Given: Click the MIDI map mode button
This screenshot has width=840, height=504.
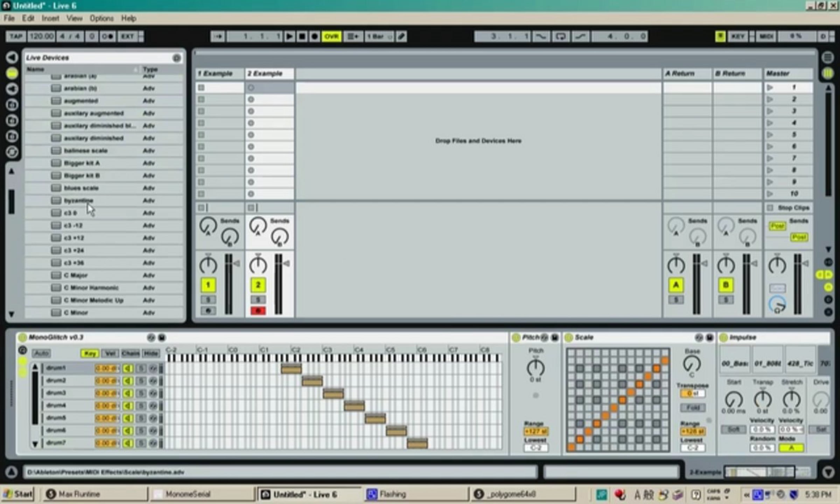Looking at the screenshot, I should pos(766,36).
